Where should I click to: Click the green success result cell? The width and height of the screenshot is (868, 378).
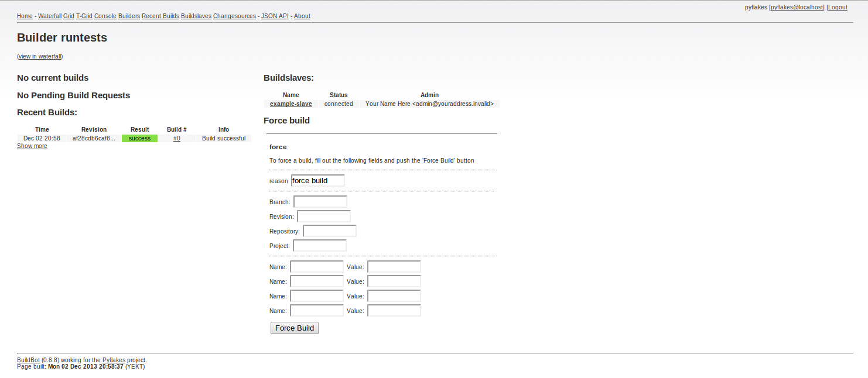pyautogui.click(x=139, y=139)
